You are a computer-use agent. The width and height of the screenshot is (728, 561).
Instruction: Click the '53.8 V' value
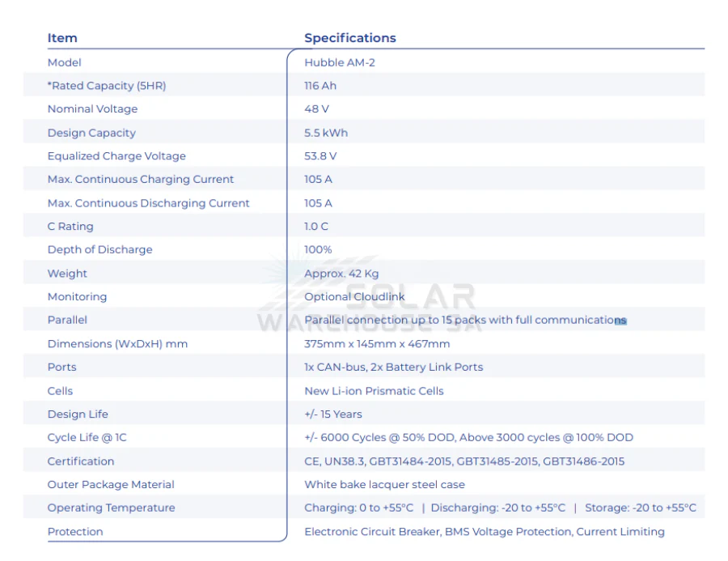tap(320, 156)
